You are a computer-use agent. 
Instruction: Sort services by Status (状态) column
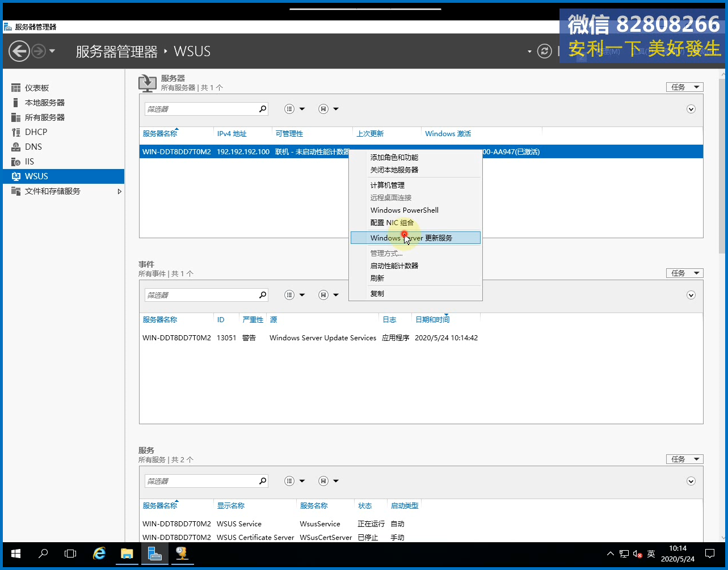coord(365,506)
